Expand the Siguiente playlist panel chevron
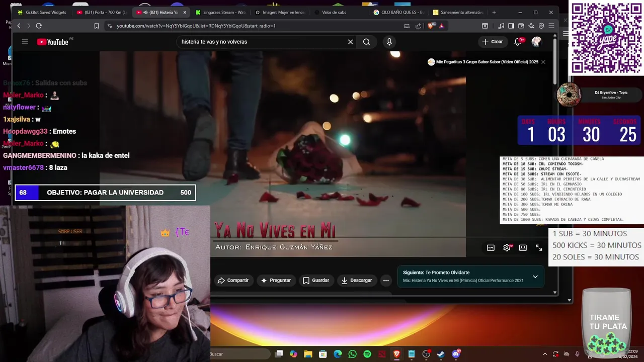This screenshot has height=362, width=644. coord(535,277)
